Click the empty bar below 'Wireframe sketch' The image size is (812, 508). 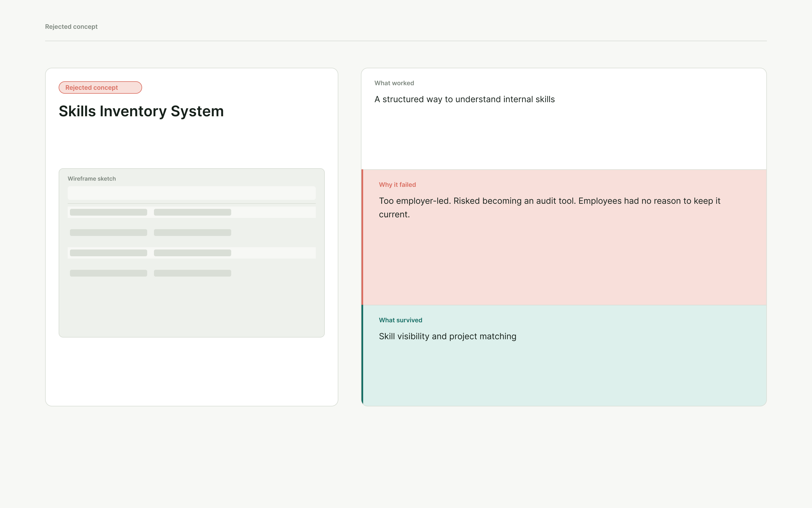pos(192,193)
